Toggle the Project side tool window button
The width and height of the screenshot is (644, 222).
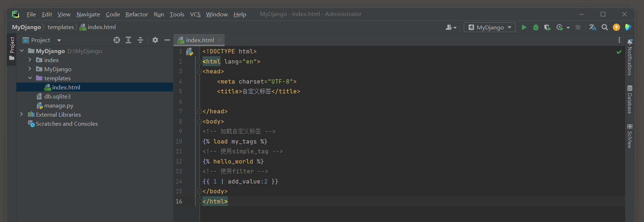coord(12,49)
